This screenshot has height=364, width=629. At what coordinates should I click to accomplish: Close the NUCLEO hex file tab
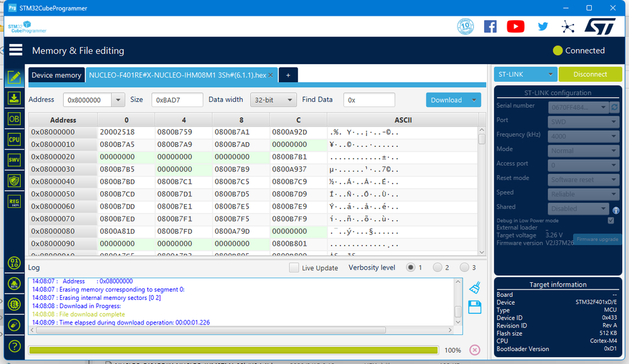pyautogui.click(x=271, y=75)
